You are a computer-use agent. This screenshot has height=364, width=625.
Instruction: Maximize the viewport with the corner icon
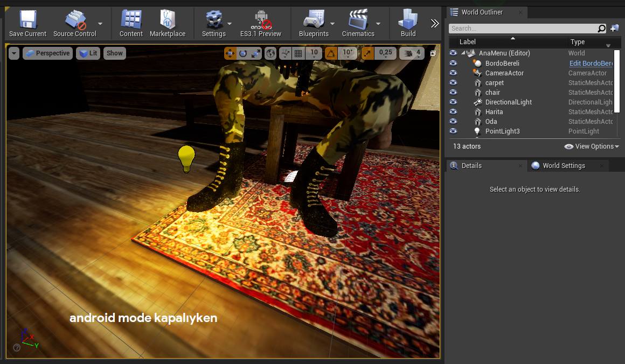pyautogui.click(x=433, y=53)
